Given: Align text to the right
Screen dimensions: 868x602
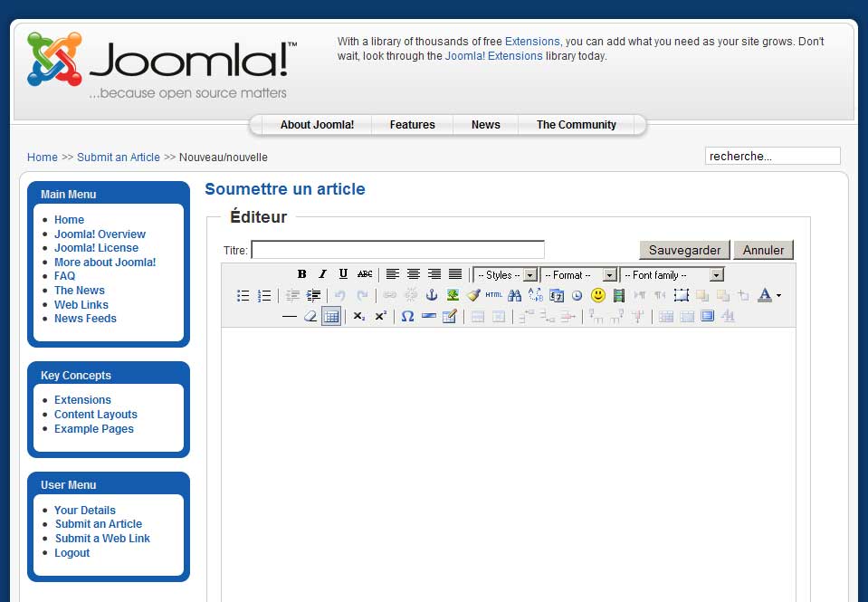Looking at the screenshot, I should point(434,274).
